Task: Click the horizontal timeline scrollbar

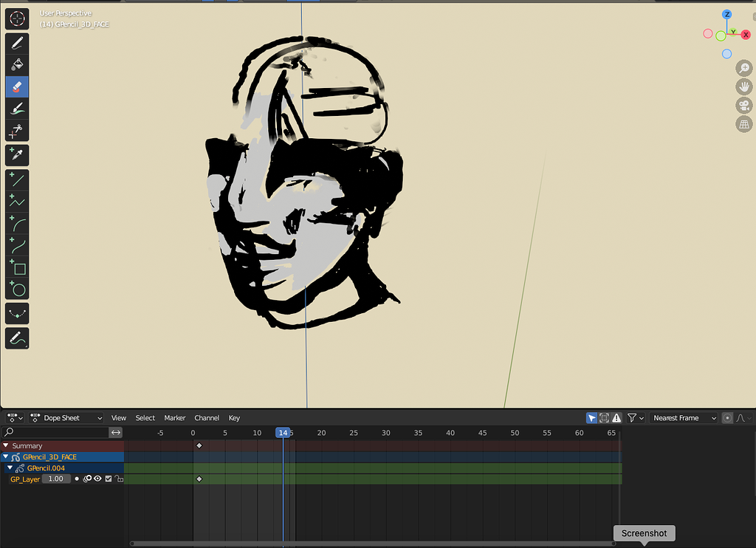Action: 373,544
